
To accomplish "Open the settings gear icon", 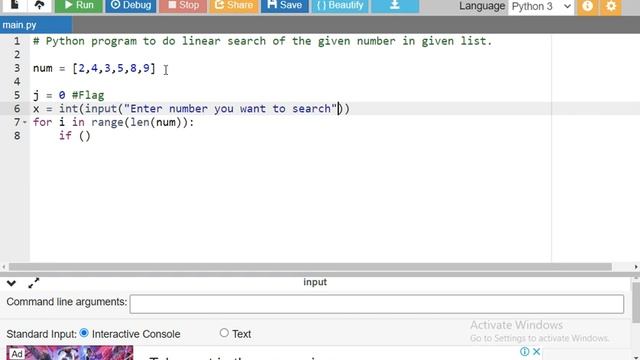I will 611,6.
